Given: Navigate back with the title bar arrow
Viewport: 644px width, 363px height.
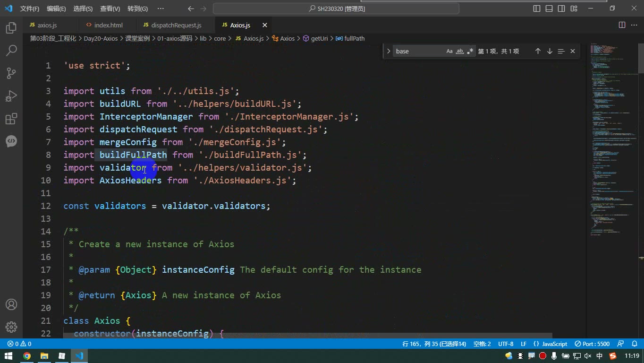Looking at the screenshot, I should [191, 9].
